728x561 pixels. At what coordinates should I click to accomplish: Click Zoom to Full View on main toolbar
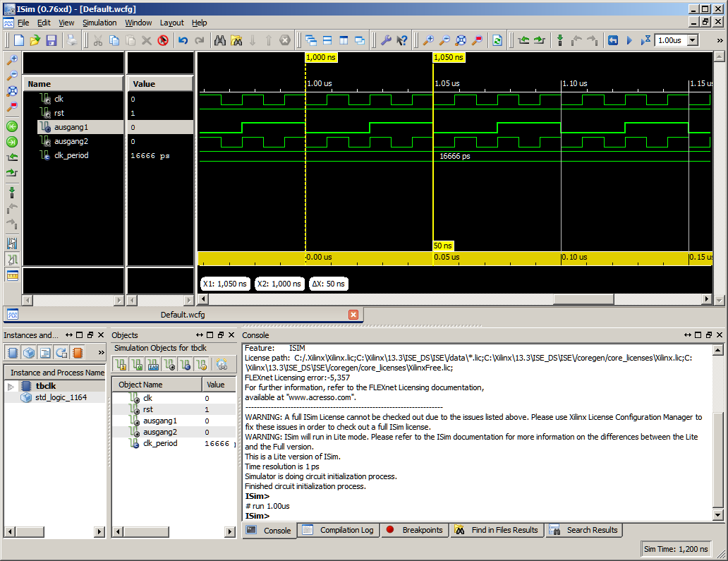(461, 40)
